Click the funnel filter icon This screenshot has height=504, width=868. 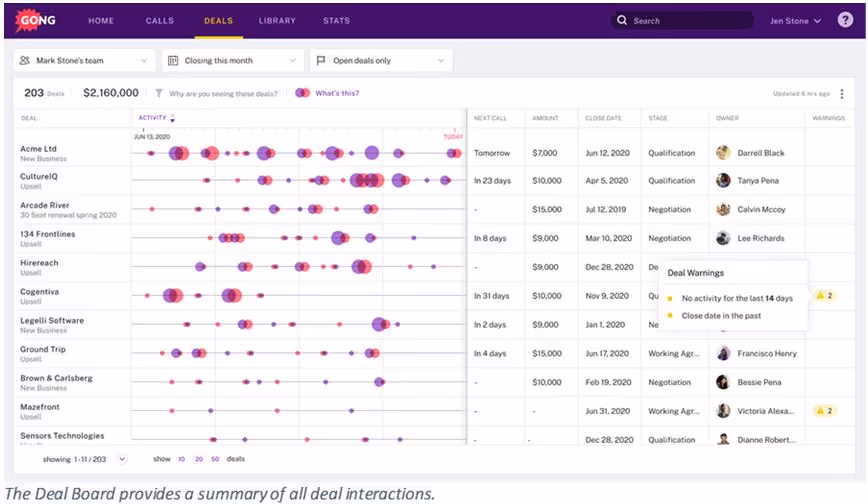point(159,93)
